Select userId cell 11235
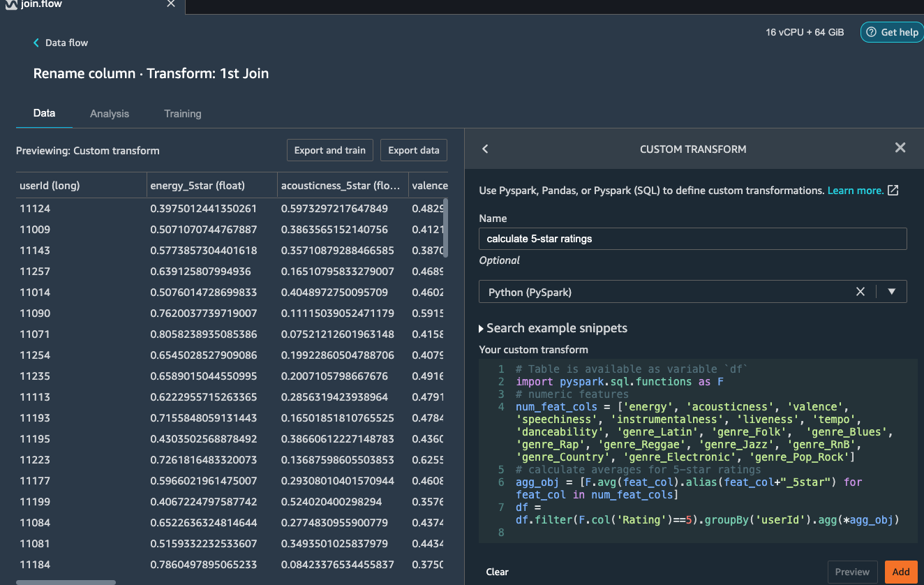This screenshot has width=924, height=585. 35,376
